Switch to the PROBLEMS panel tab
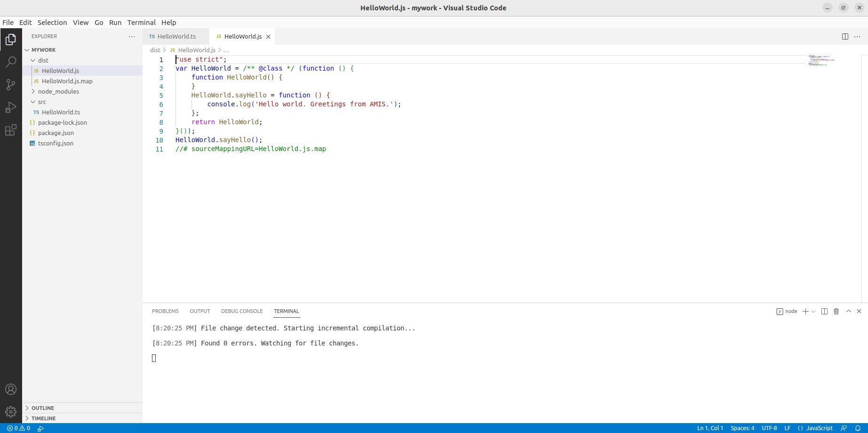868x433 pixels. 165,311
